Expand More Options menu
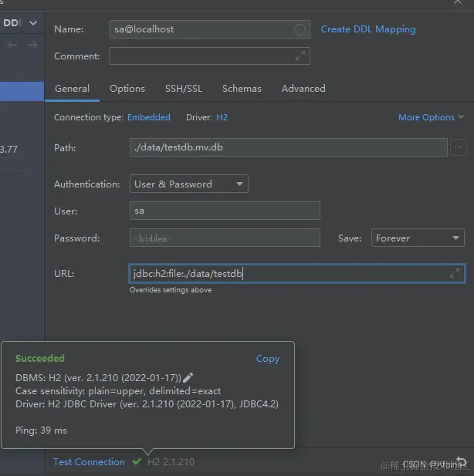Viewport: 474px width, 476px height. click(x=432, y=117)
